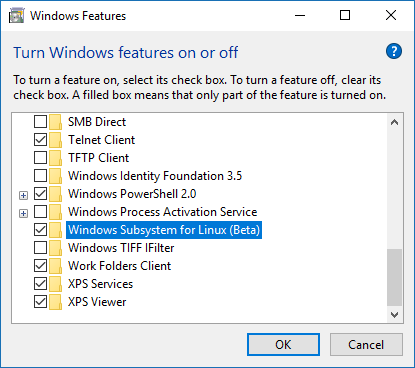Image resolution: width=415 pixels, height=368 pixels.
Task: Click the Windows Features title bar icon
Action: (x=16, y=16)
